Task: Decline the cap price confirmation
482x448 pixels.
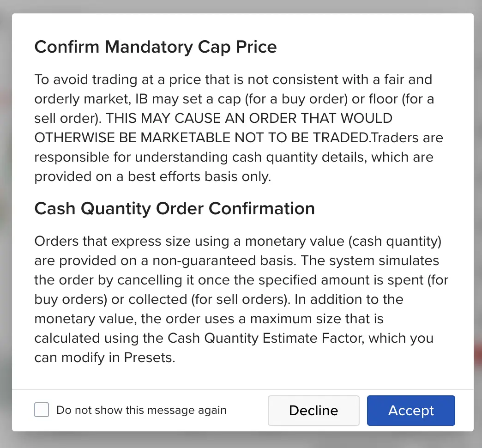Action: (x=313, y=411)
